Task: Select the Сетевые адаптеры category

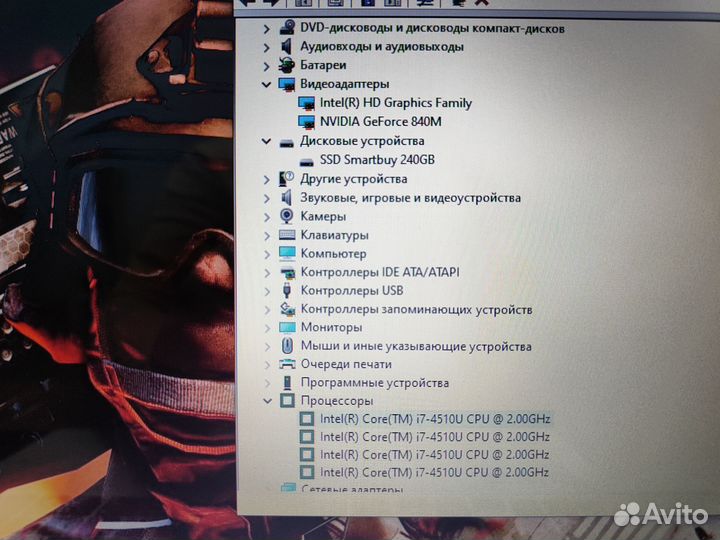Action: point(352,489)
